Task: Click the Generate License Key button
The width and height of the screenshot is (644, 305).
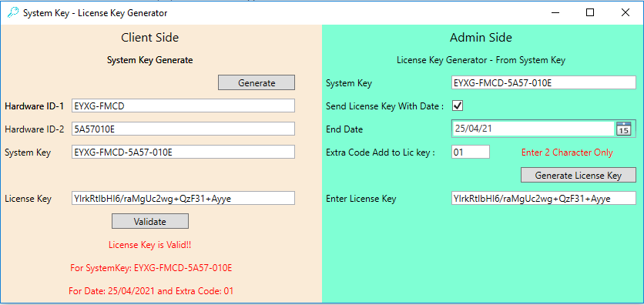Action: [x=579, y=176]
